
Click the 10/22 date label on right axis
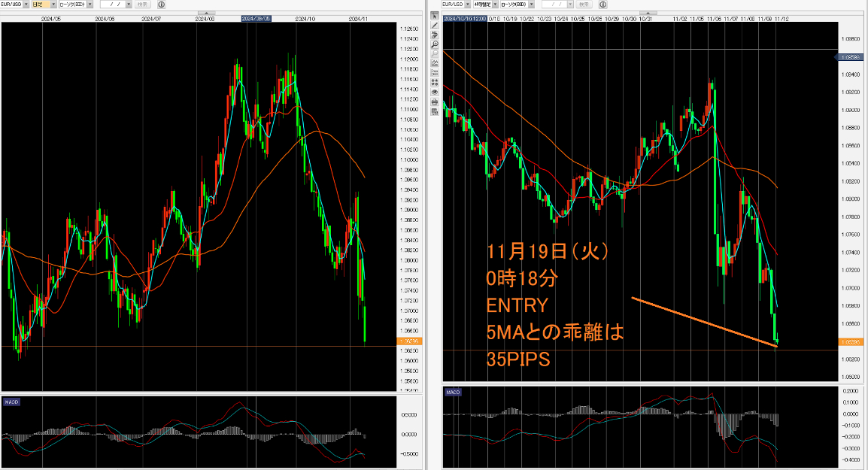point(527,19)
